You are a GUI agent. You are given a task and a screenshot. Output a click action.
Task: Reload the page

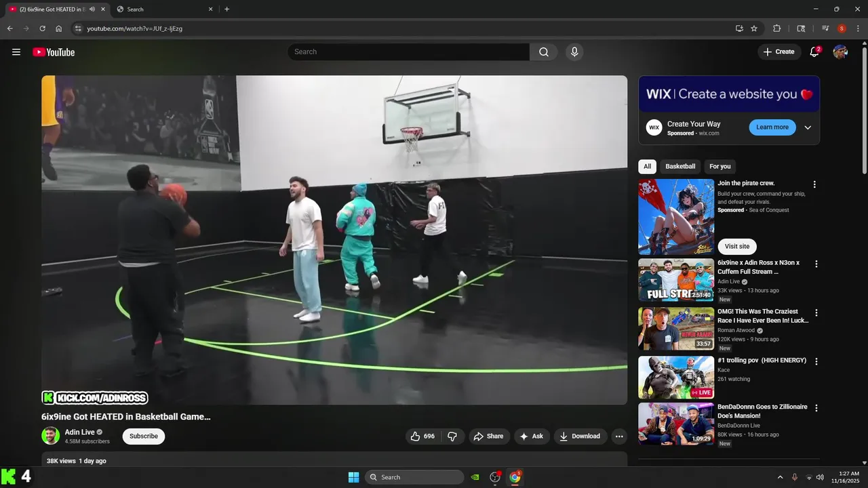click(x=42, y=28)
